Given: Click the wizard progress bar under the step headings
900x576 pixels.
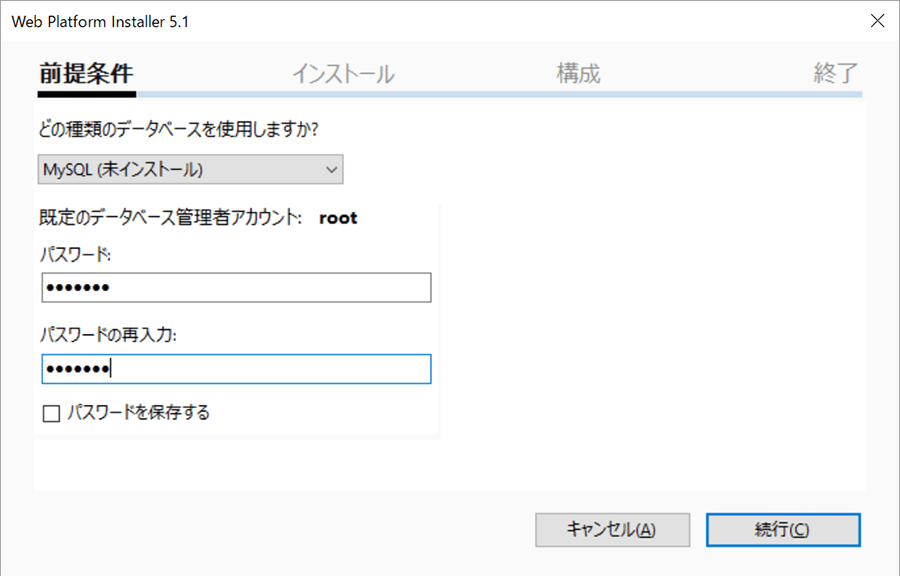Looking at the screenshot, I should pos(450,94).
